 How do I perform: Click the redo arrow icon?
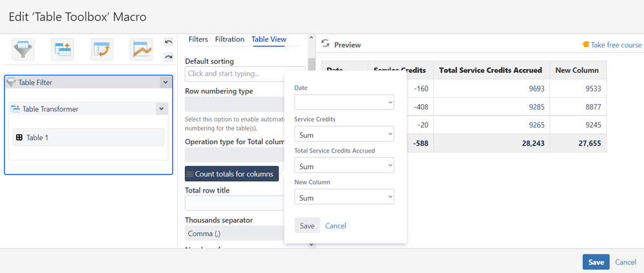click(169, 57)
